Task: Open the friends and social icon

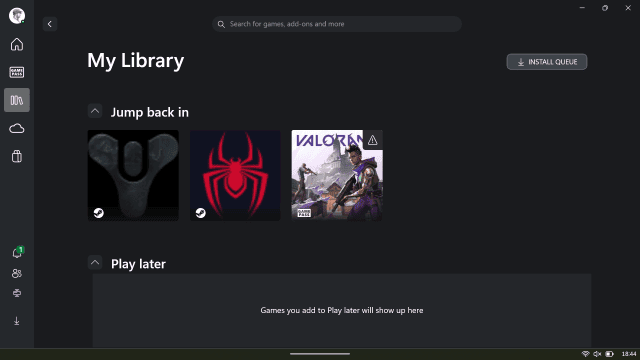Action: pos(17,273)
